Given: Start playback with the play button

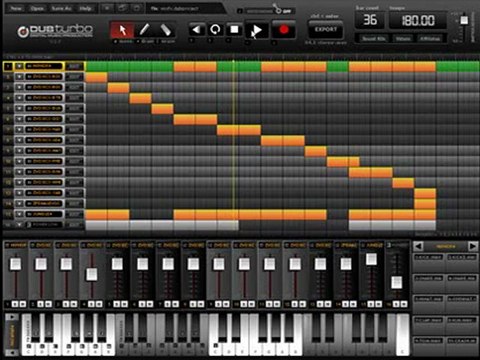Looking at the screenshot, I should (256, 30).
